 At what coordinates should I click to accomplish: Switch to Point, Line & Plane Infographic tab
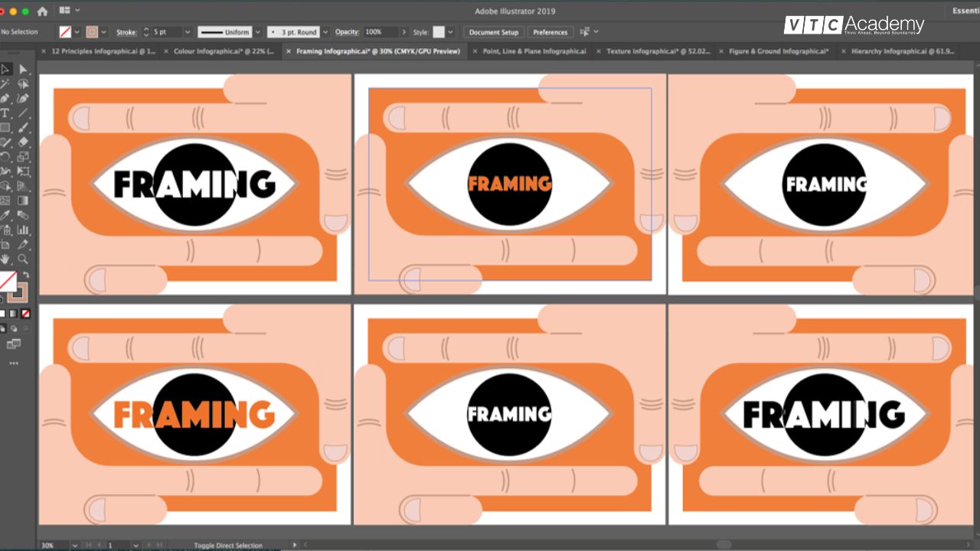534,51
